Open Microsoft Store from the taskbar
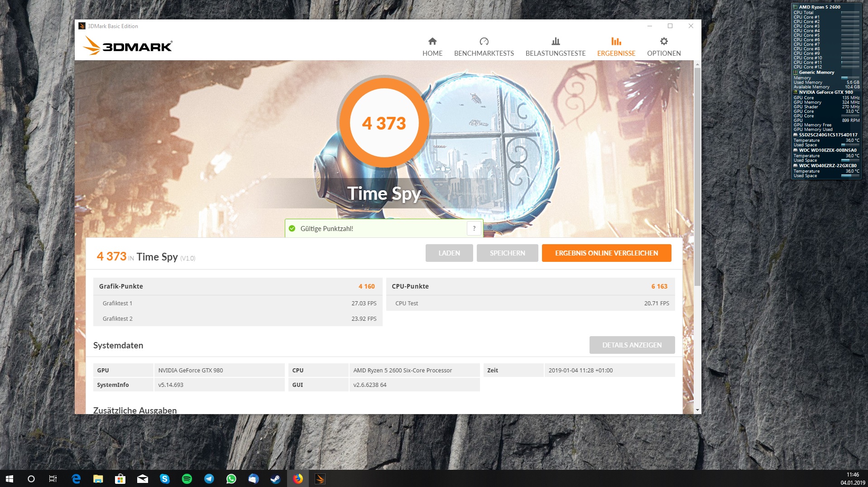868x487 pixels. point(120,479)
